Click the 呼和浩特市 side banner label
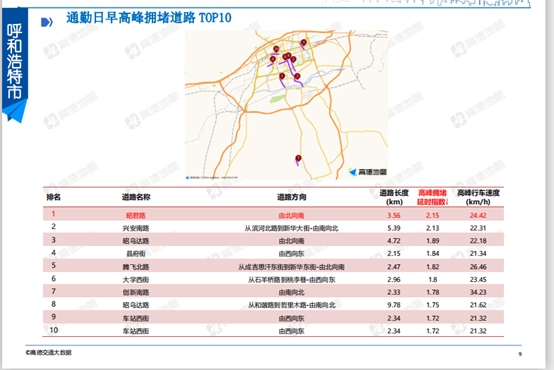 [14, 61]
